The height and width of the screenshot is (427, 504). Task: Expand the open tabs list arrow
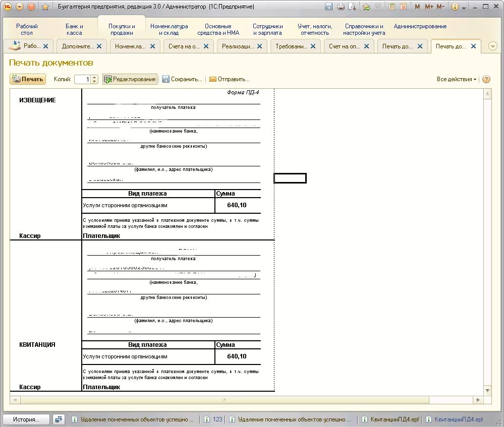pos(493,46)
